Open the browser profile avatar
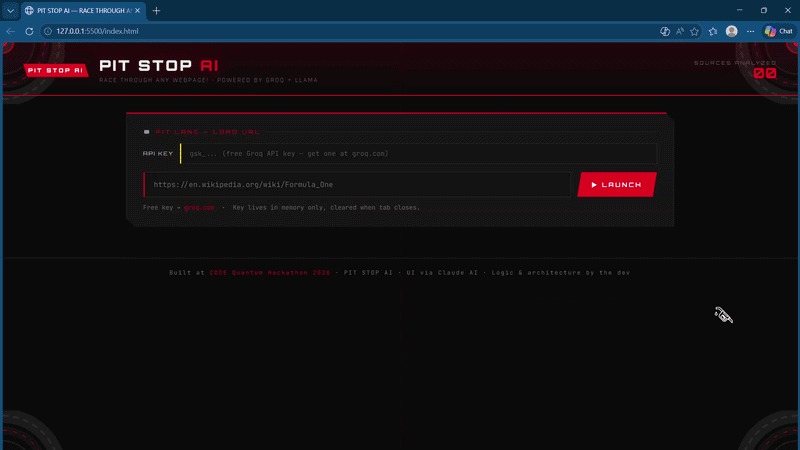This screenshot has height=450, width=800. (732, 31)
